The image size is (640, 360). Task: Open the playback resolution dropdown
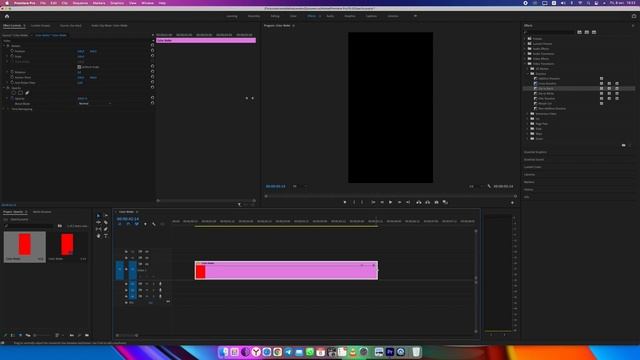click(476, 186)
